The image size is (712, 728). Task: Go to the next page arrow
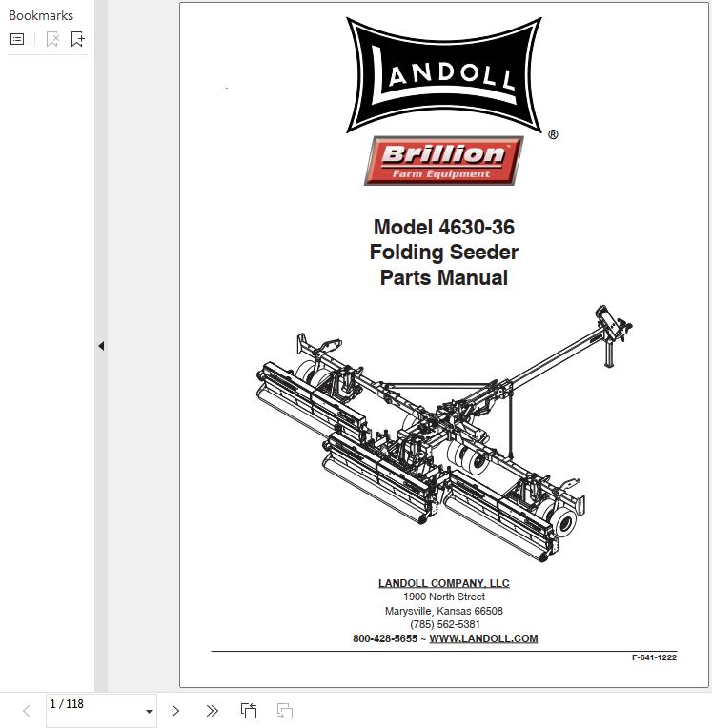click(x=175, y=710)
